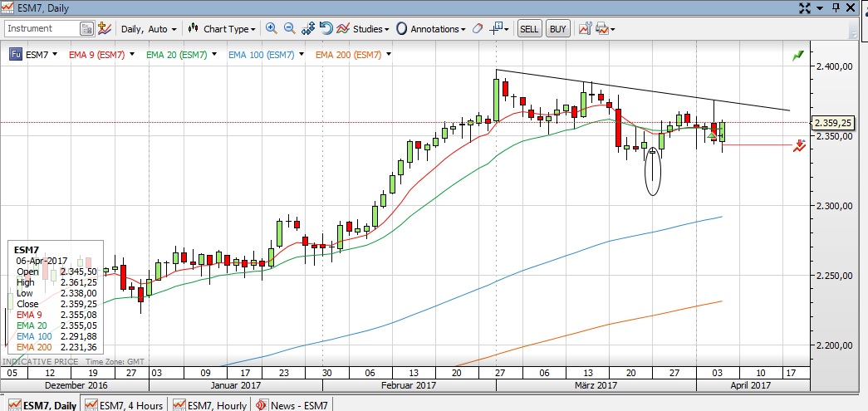This screenshot has height=411, width=868.
Task: Click the SELL button
Action: pos(529,29)
